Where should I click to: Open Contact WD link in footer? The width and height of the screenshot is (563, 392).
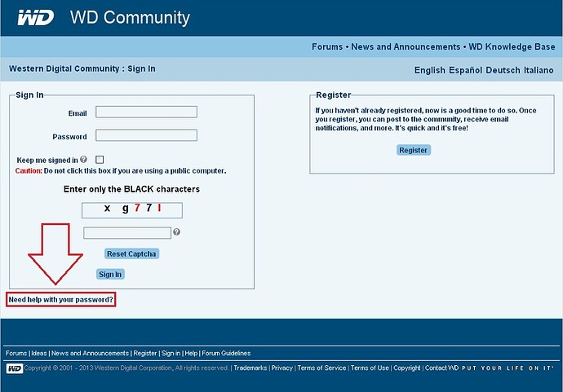(441, 368)
